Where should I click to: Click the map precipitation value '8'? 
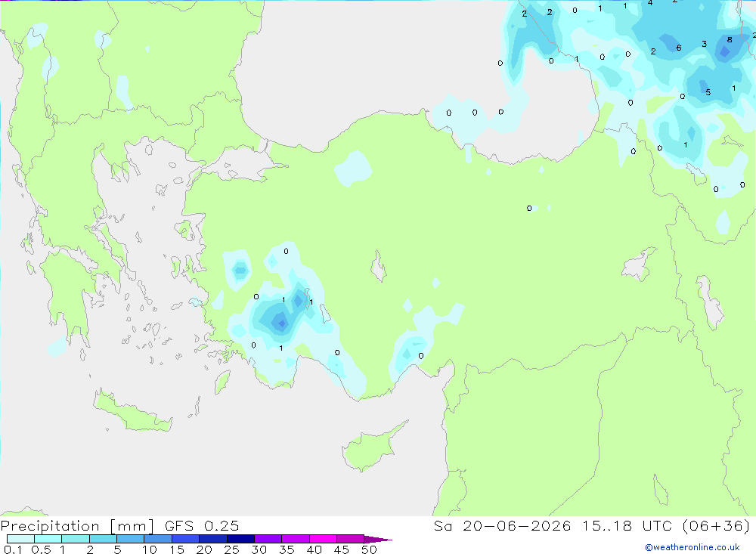(x=730, y=40)
